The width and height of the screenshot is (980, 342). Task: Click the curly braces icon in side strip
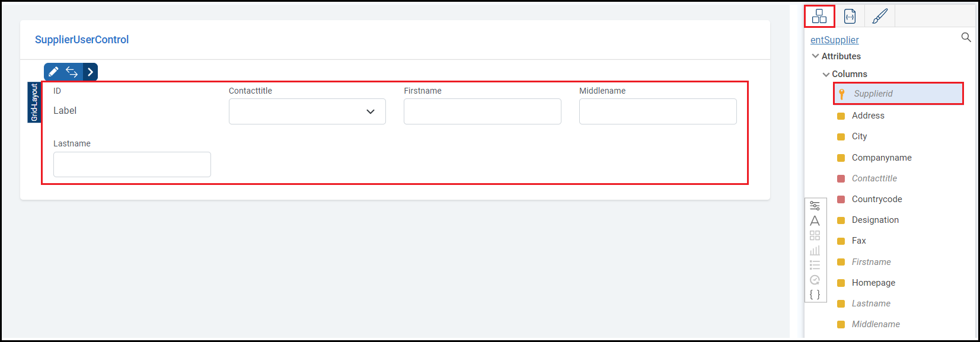[815, 295]
